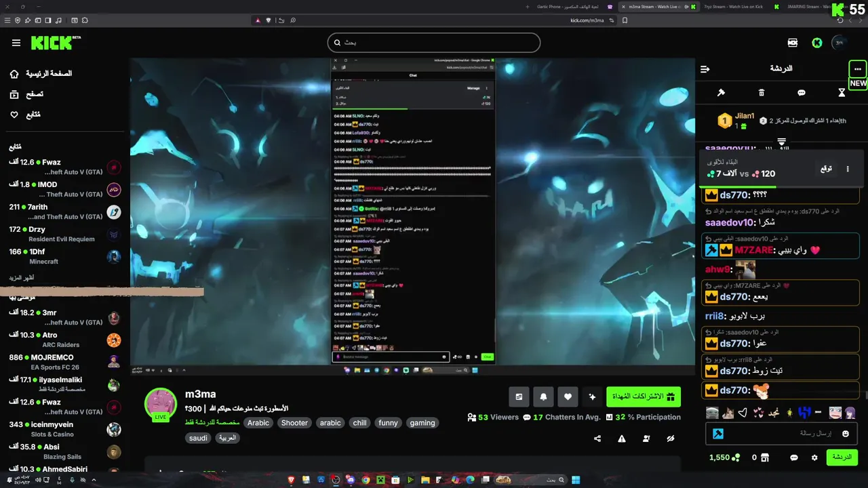This screenshot has height=488, width=868.
Task: Click the green gifted subscriptions button
Action: point(644,396)
